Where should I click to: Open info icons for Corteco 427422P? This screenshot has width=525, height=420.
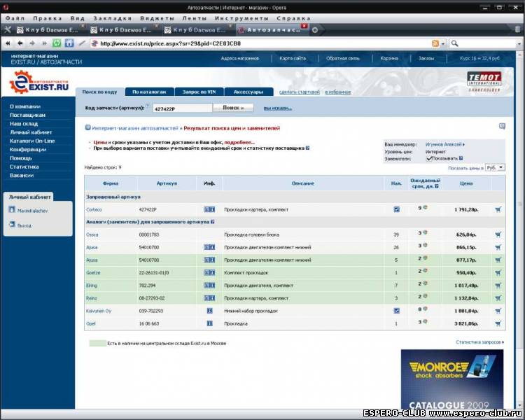coord(209,209)
